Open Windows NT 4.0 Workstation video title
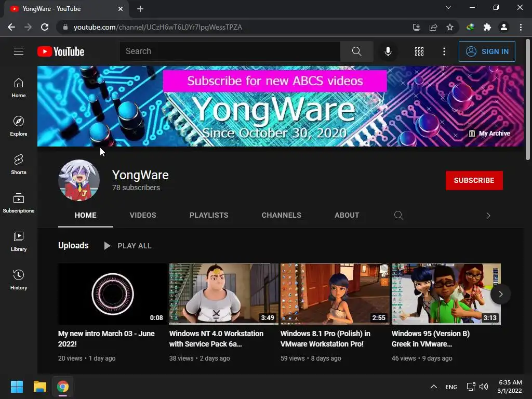532x399 pixels. pos(216,339)
